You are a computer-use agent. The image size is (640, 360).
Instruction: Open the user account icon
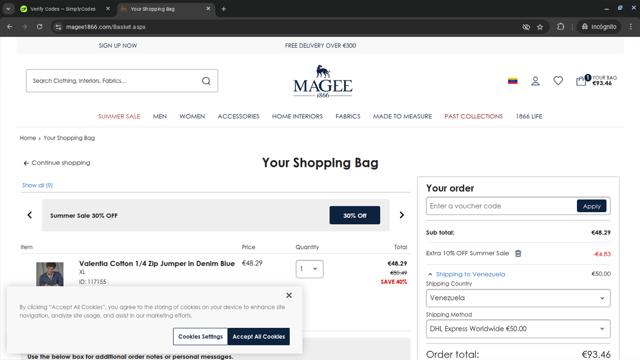click(x=535, y=81)
